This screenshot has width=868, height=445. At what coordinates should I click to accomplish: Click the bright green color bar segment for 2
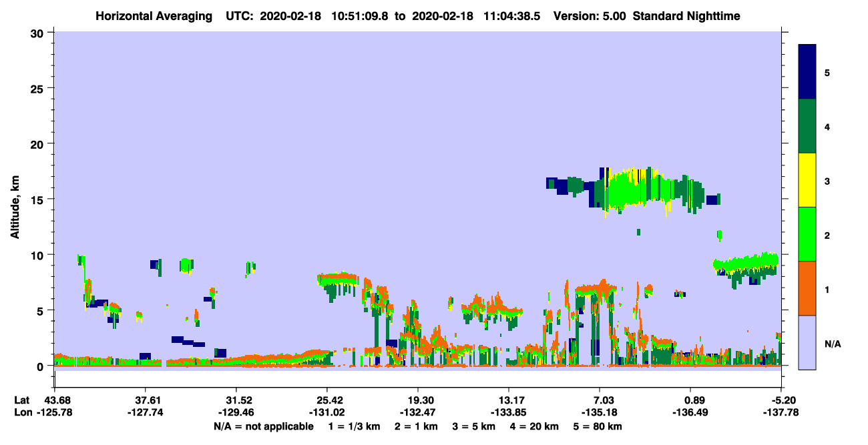(807, 234)
